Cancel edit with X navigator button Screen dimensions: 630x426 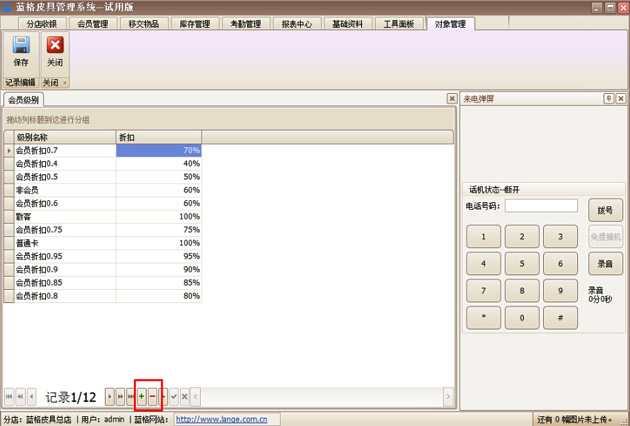pyautogui.click(x=185, y=397)
